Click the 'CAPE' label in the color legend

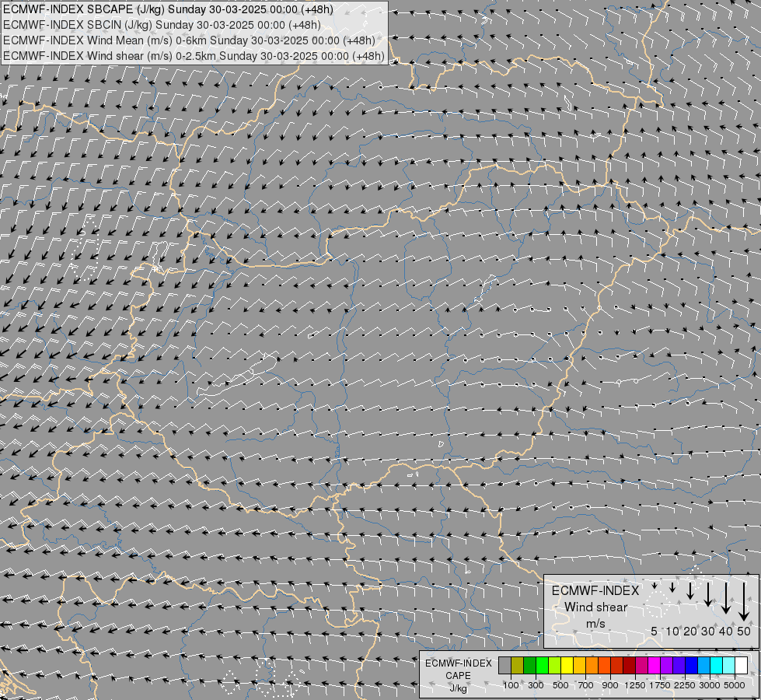click(x=458, y=676)
